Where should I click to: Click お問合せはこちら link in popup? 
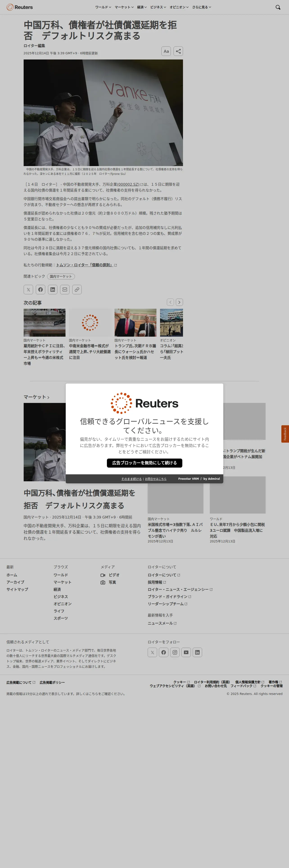[156, 479]
